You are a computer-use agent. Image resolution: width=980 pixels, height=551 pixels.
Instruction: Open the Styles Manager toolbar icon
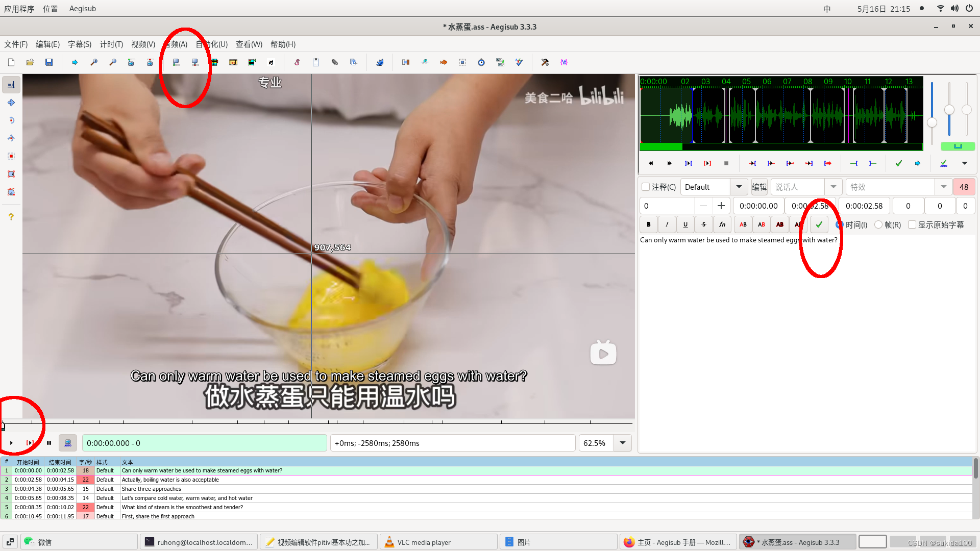(297, 62)
